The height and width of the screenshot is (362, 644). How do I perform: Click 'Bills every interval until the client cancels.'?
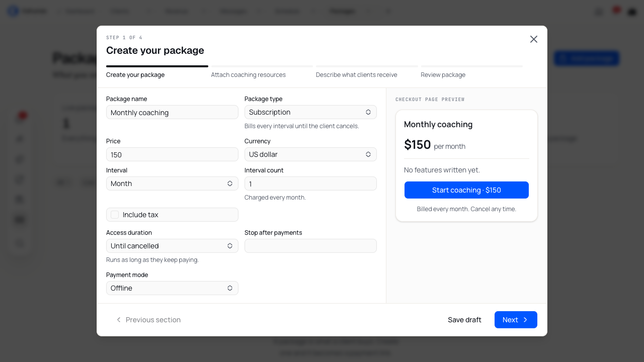[302, 126]
